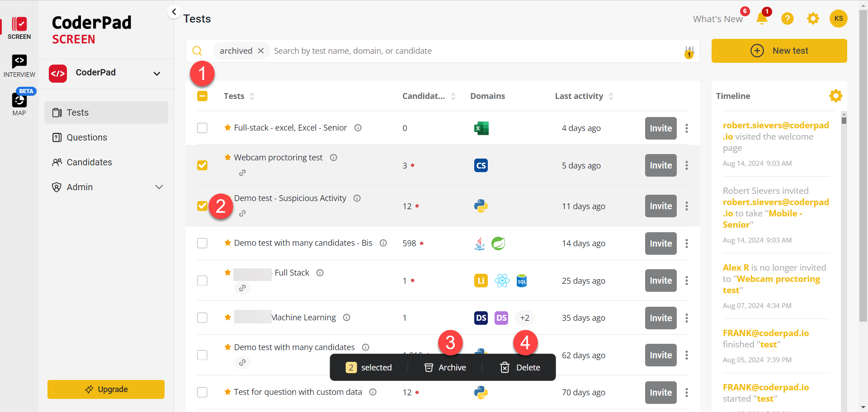Image resolution: width=868 pixels, height=412 pixels.
Task: Archive the selected tests
Action: tap(445, 367)
